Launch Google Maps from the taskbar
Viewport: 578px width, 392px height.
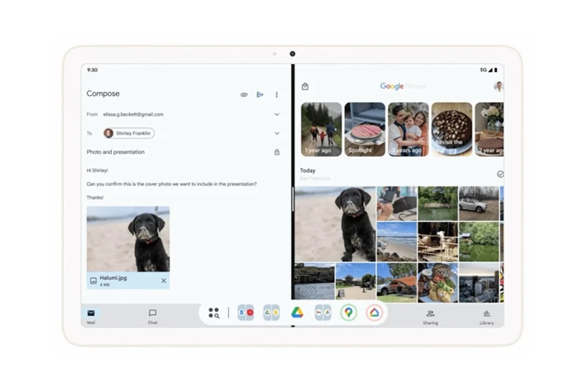point(348,313)
